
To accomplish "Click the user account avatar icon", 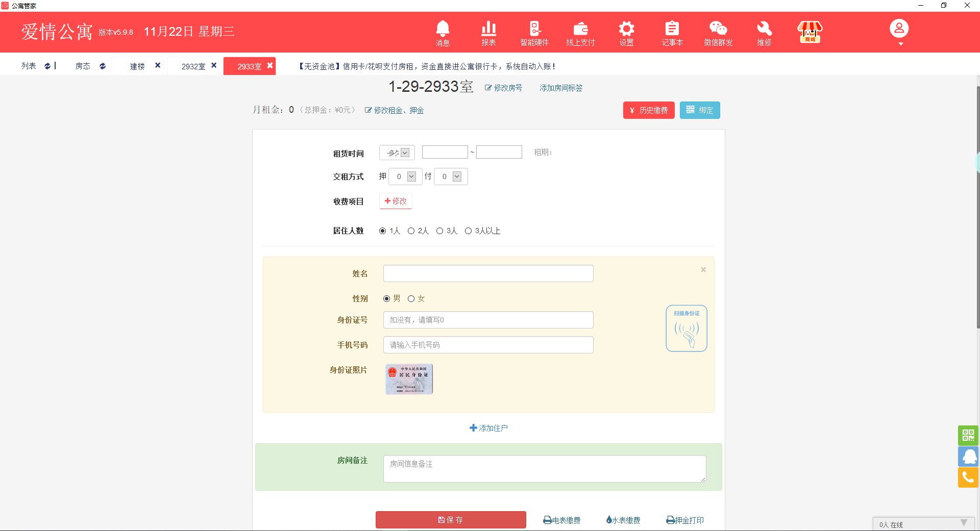I will [x=899, y=29].
